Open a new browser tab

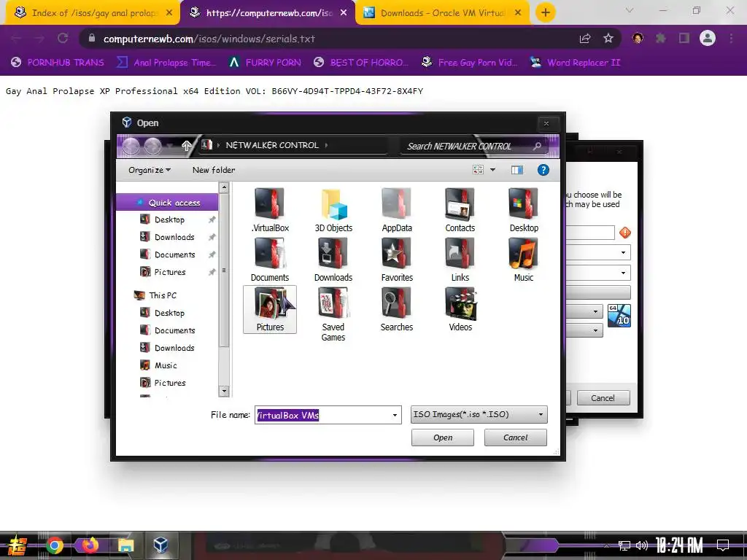[x=546, y=13]
